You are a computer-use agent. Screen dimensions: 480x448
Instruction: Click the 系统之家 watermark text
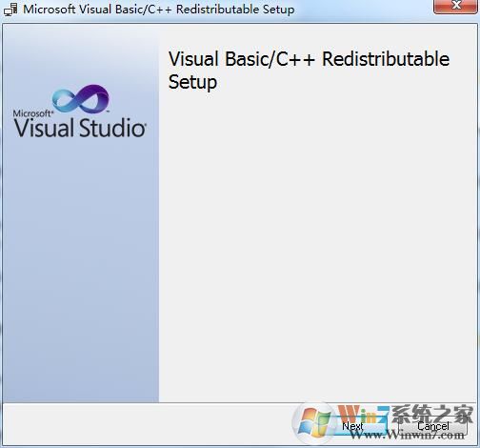click(432, 414)
